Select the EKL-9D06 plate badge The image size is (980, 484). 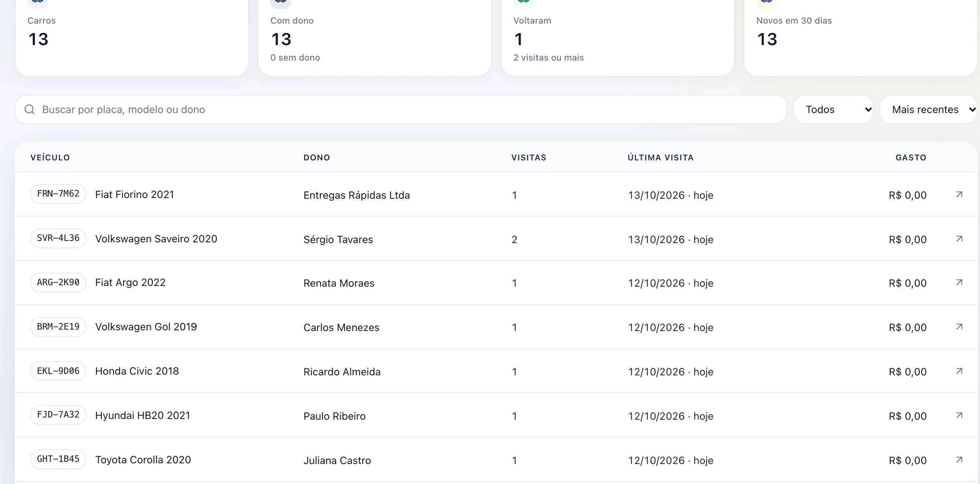point(58,371)
